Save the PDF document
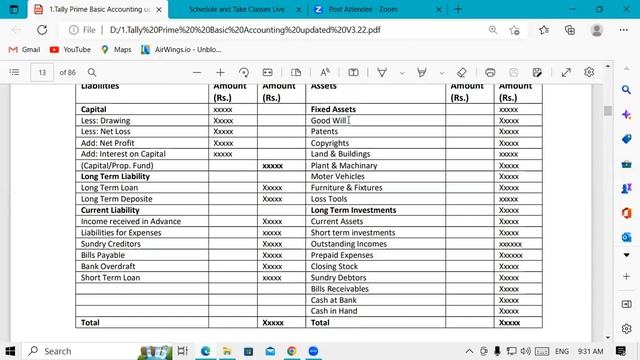Viewport: 640px width, 360px height. coord(513,72)
